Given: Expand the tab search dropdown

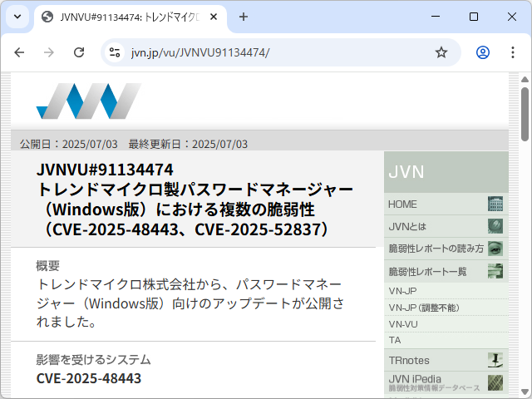Looking at the screenshot, I should coord(17,17).
